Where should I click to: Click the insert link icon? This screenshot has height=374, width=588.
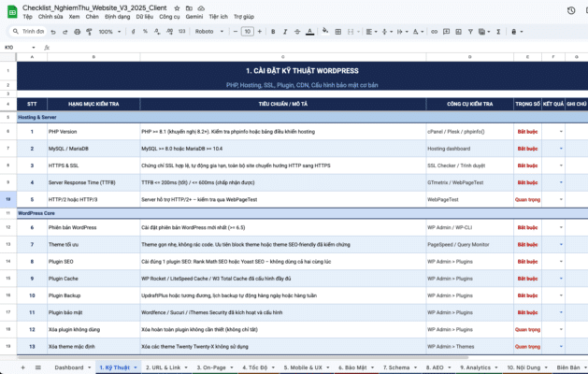coord(434,32)
